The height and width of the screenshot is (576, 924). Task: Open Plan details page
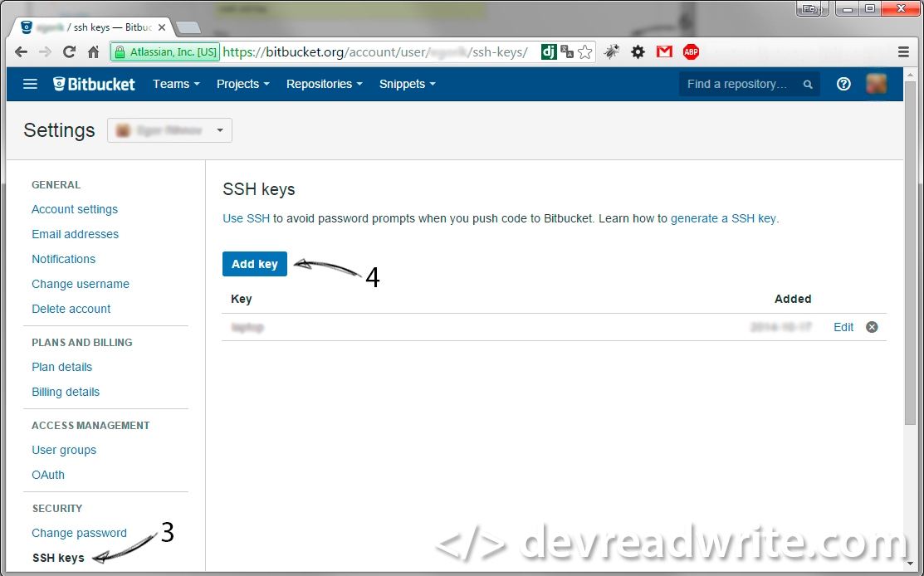tap(62, 367)
